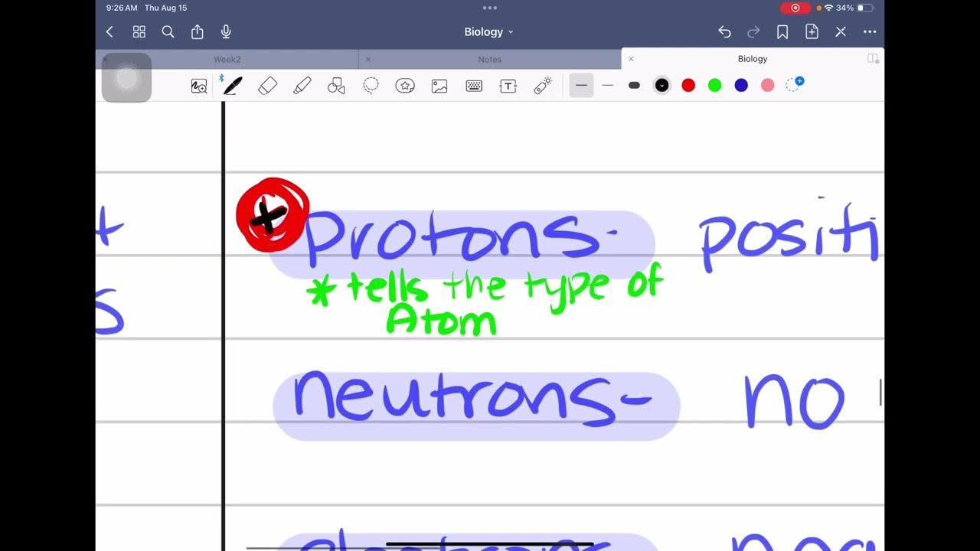Image resolution: width=980 pixels, height=551 pixels.
Task: Bookmark this page
Action: [x=782, y=32]
